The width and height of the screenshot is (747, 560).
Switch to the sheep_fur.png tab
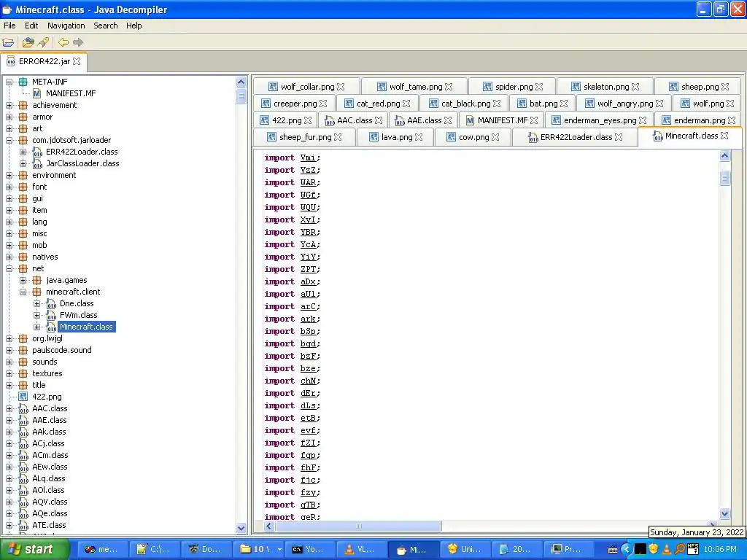(x=304, y=137)
